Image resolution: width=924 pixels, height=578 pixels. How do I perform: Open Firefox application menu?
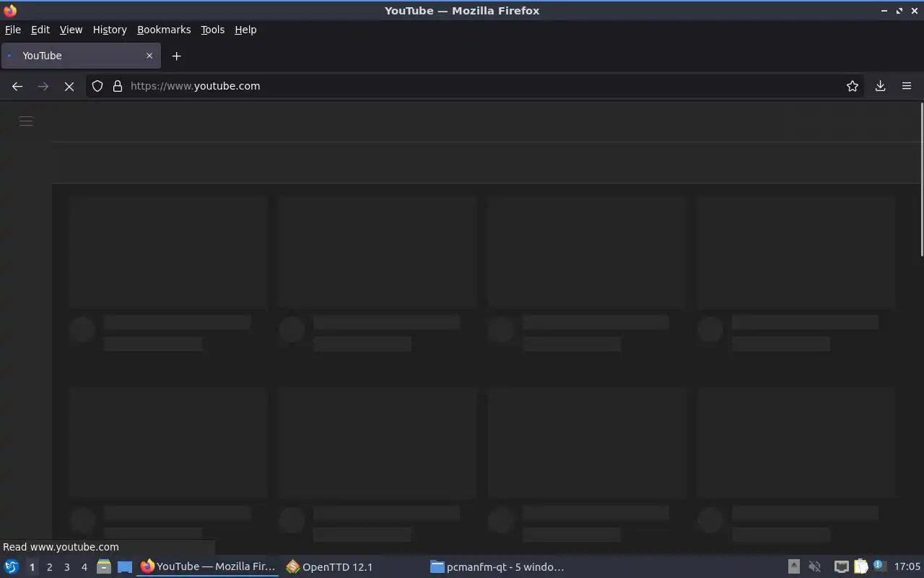pyautogui.click(x=907, y=86)
